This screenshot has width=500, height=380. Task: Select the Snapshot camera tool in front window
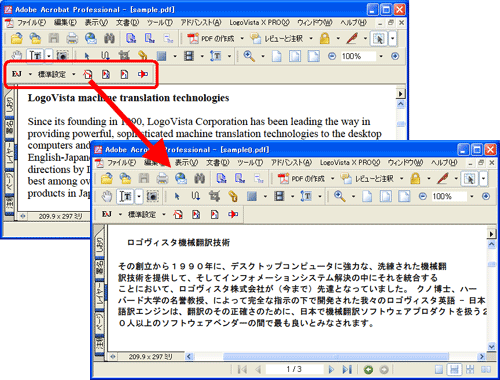153,197
